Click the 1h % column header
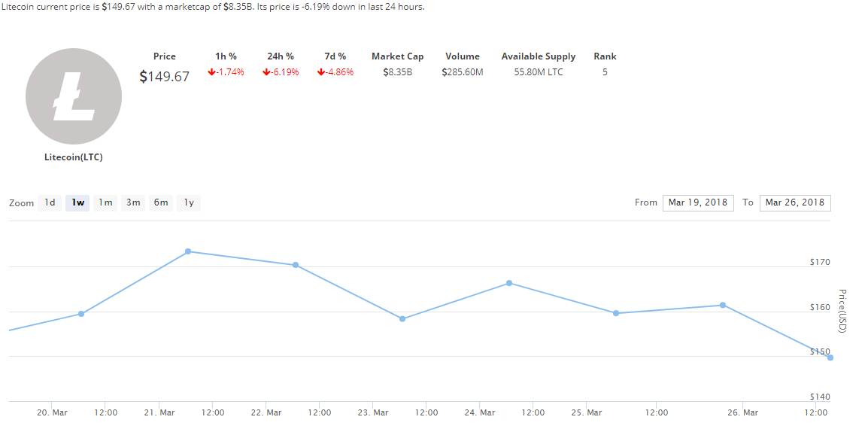Image resolution: width=868 pixels, height=426 pixels. (226, 56)
